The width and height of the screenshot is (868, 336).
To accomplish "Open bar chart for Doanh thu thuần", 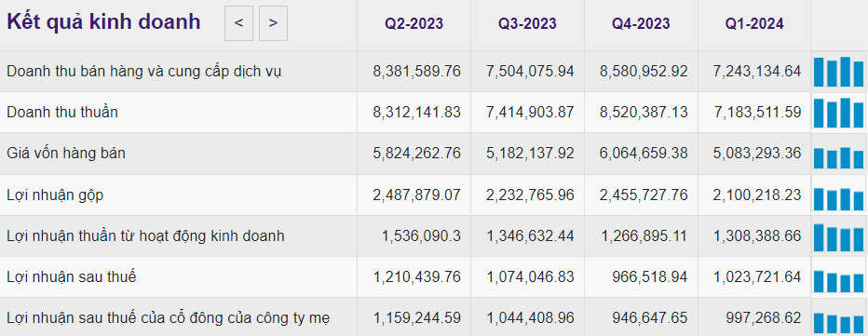I will 838,113.
